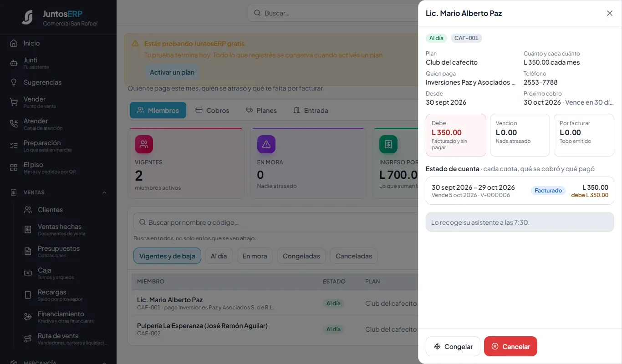Screen dimensions: 622x364
Task: Select the Al día filter chip
Action: pos(219,256)
